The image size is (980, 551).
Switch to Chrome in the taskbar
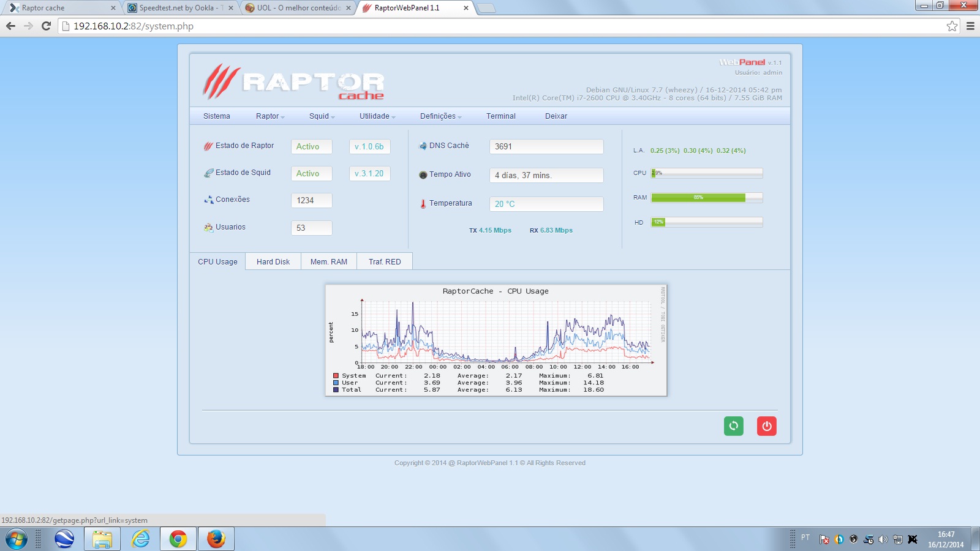click(178, 539)
